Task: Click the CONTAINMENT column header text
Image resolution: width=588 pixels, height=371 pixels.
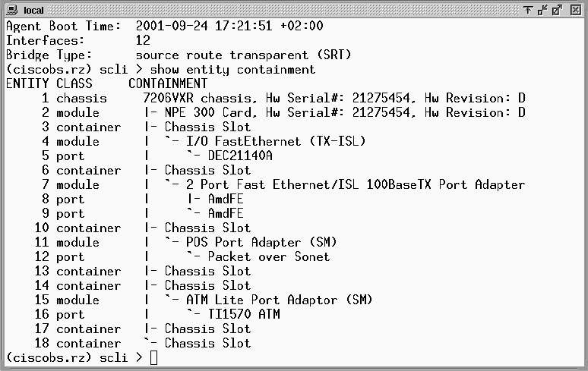Action: [167, 83]
